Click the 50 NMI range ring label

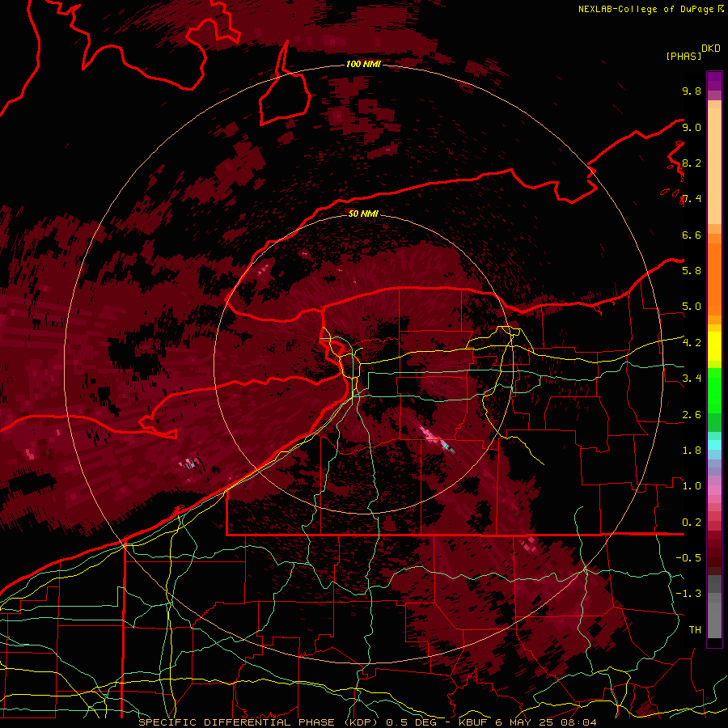point(363,214)
